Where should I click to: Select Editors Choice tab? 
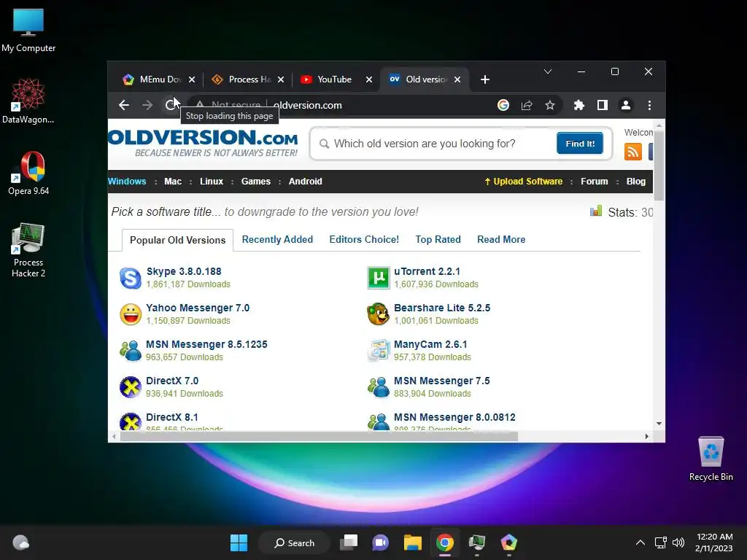tap(364, 239)
